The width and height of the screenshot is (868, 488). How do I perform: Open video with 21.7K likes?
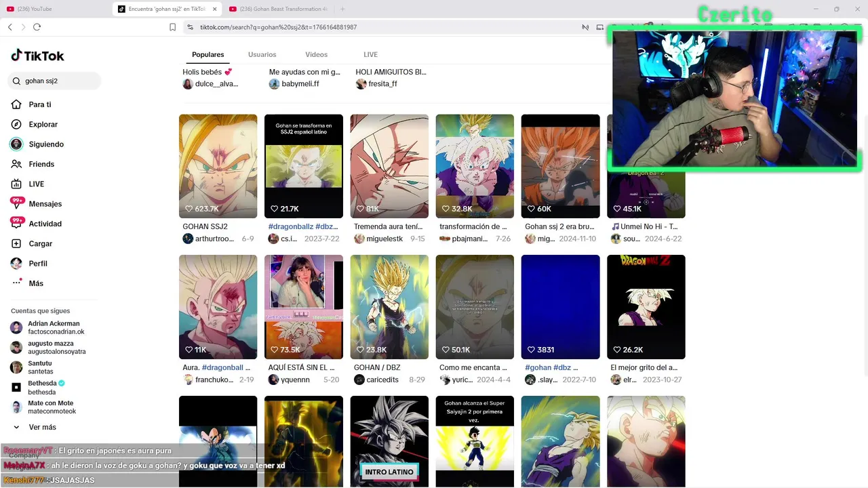point(303,166)
